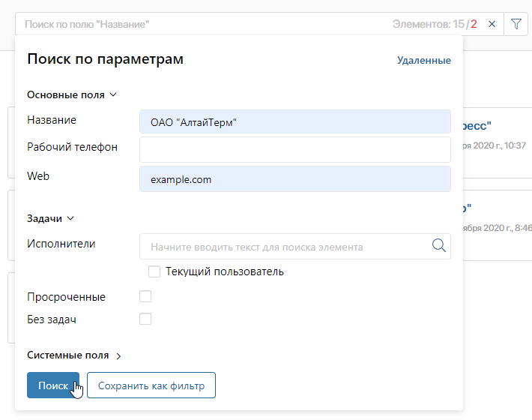The width and height of the screenshot is (532, 420).
Task: Clear search with the X icon
Action: point(492,24)
